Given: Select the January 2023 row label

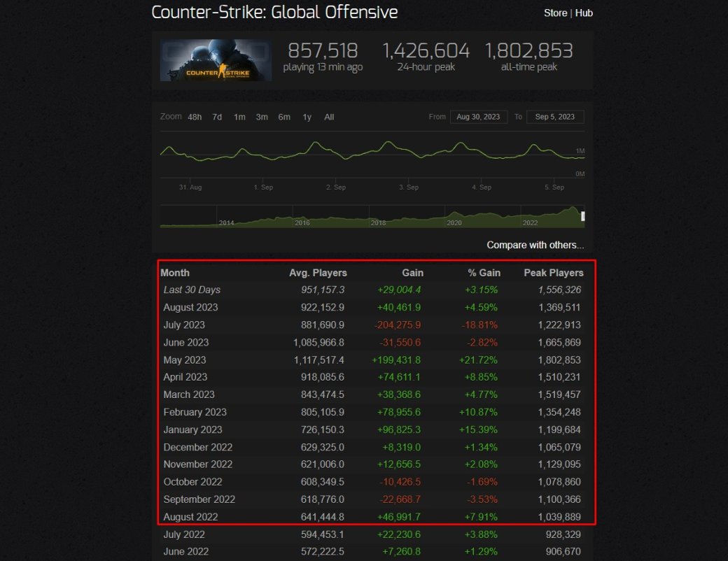Looking at the screenshot, I should click(192, 429).
